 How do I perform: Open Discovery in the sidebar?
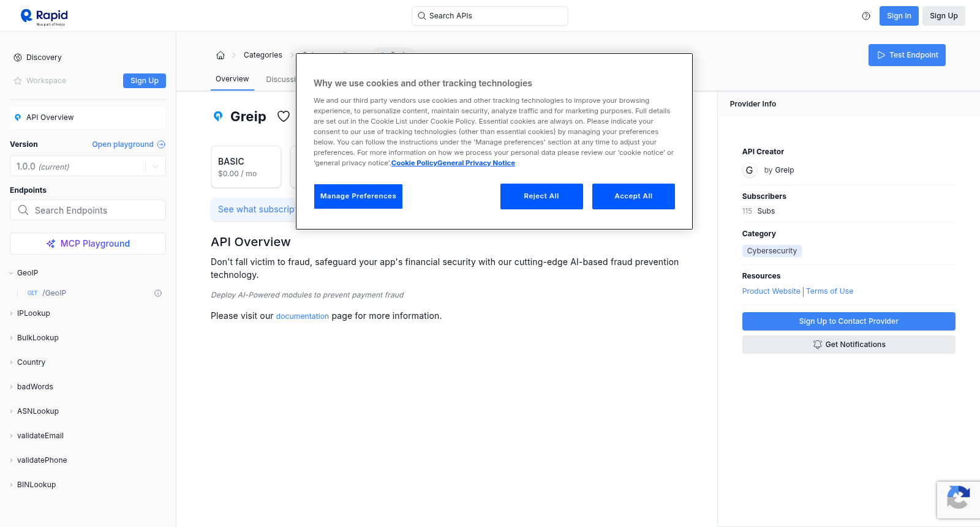click(44, 58)
